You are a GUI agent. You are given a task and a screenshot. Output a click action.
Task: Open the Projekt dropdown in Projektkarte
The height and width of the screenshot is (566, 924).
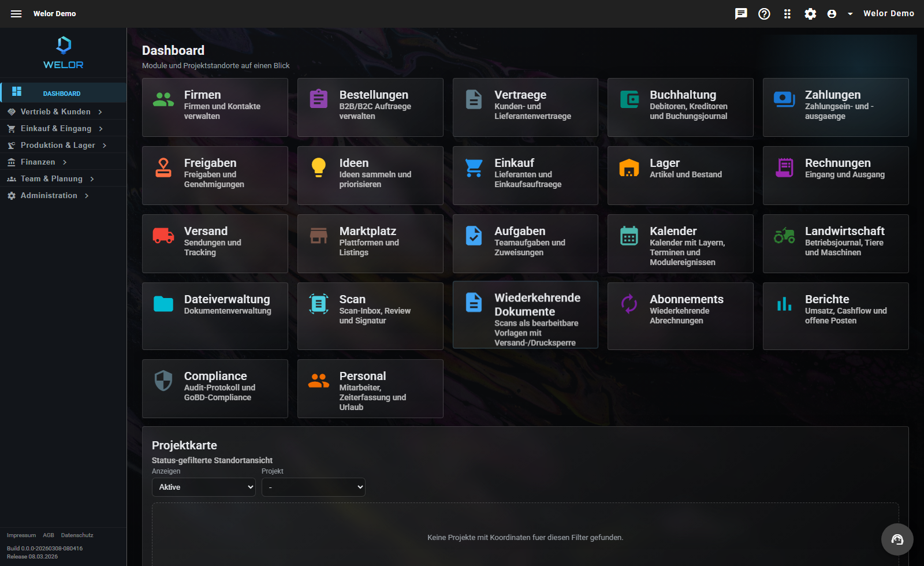click(313, 487)
